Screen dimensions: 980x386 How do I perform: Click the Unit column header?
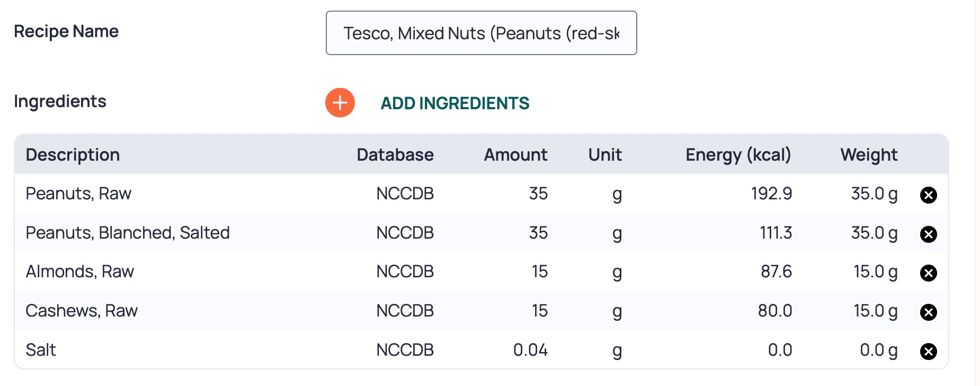click(x=604, y=155)
